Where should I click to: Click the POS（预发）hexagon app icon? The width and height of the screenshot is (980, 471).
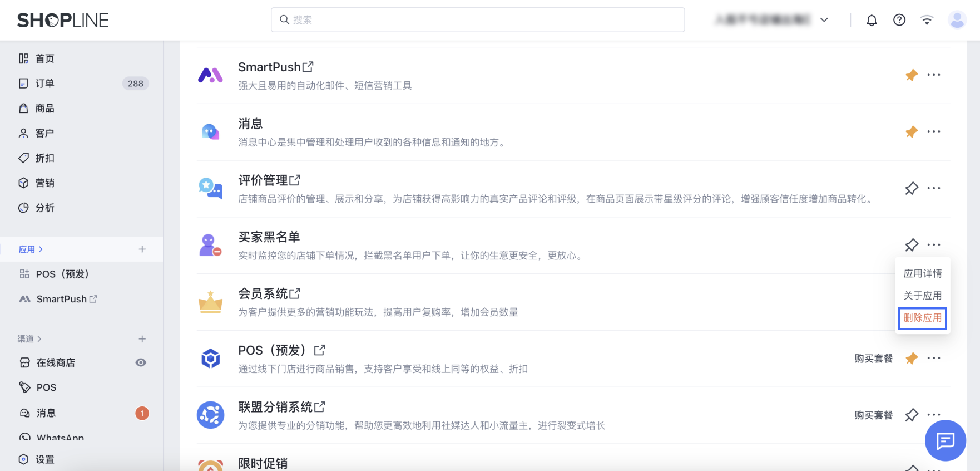pyautogui.click(x=210, y=359)
